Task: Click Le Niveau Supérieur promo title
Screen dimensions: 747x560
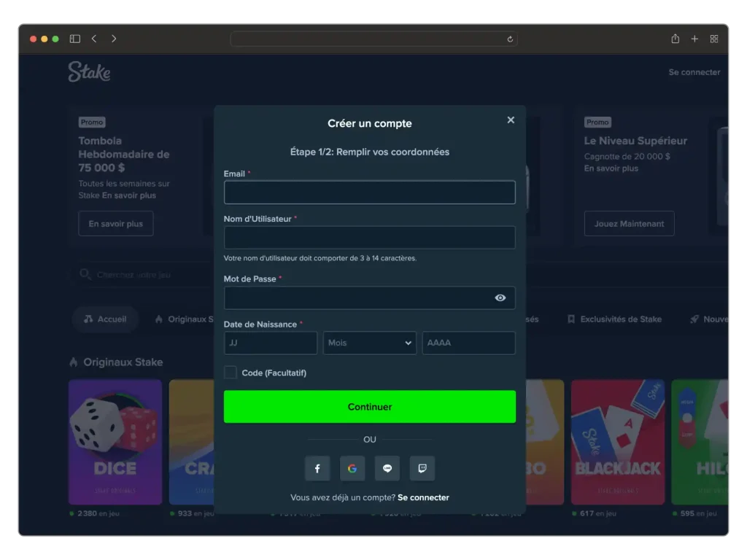Action: tap(635, 141)
